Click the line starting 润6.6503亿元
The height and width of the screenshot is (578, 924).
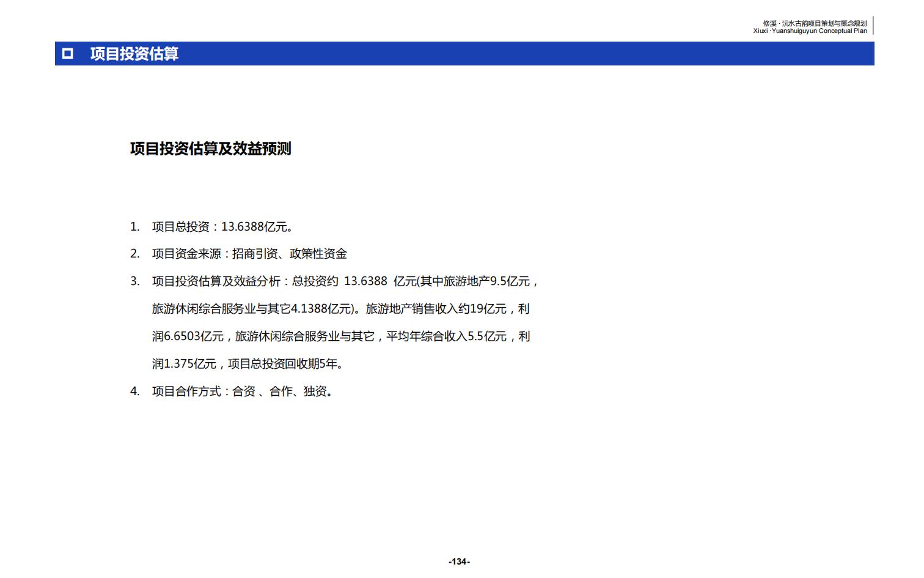click(x=341, y=336)
